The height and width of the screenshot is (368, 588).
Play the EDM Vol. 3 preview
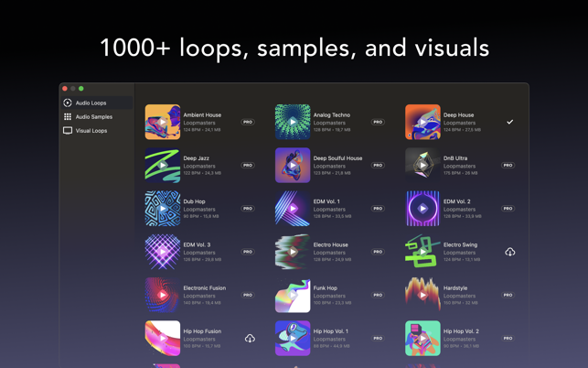163,252
